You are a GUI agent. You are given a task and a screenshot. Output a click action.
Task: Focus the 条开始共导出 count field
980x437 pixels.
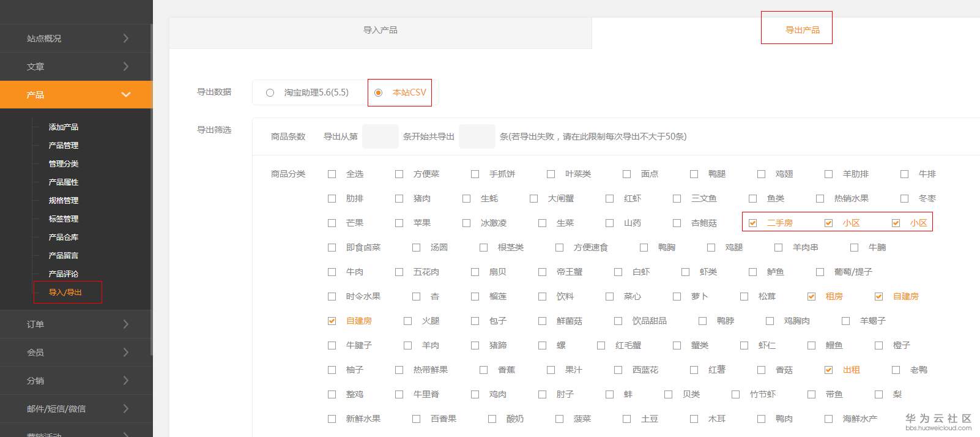pyautogui.click(x=477, y=136)
